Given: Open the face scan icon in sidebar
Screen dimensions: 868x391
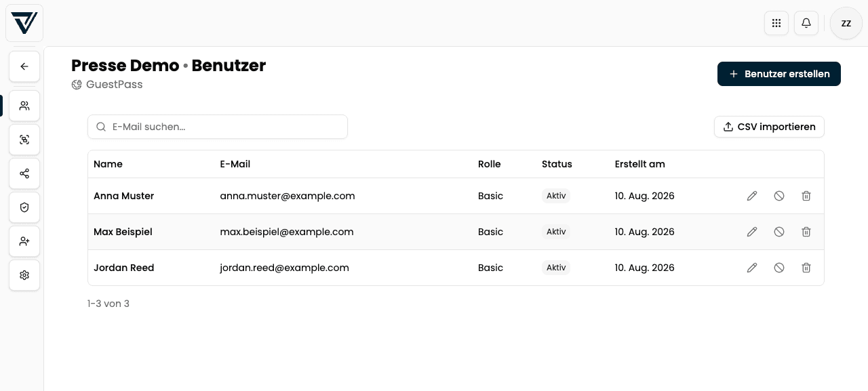Looking at the screenshot, I should click(x=24, y=140).
